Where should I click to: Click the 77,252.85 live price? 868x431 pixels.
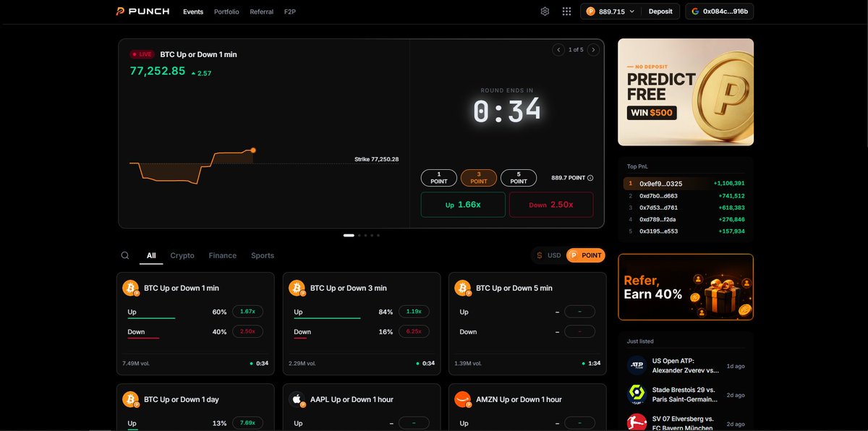coord(158,71)
